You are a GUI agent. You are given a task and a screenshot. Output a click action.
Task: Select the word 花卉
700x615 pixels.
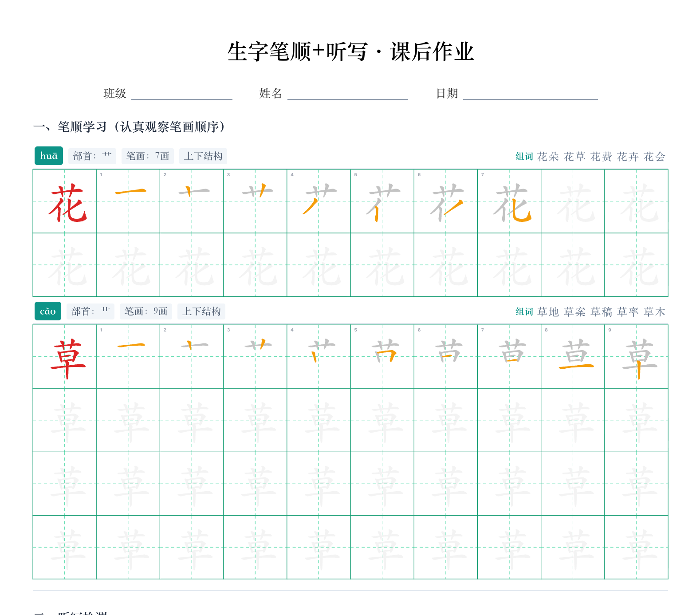[x=628, y=157]
